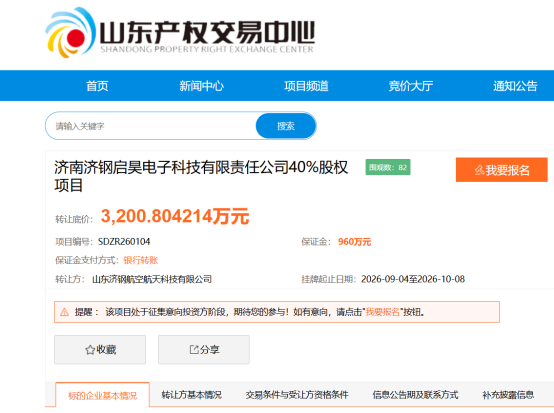Click the warning triangle icon next to 提醒

(64, 312)
